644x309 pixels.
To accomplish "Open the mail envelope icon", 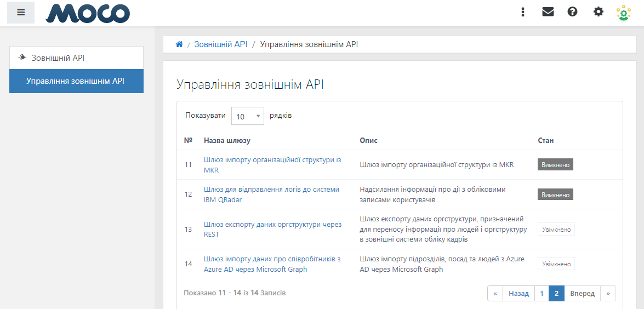I will 548,12.
